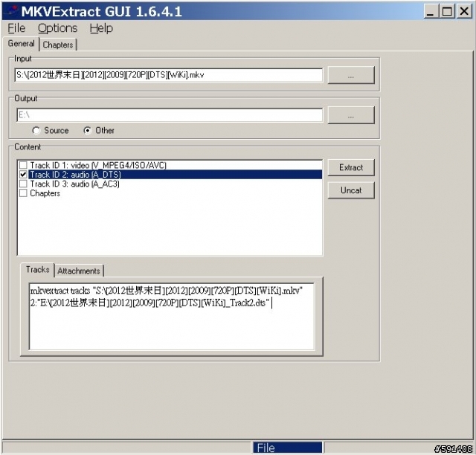Select Track ID 3: audio (A_AC3) row

tap(74, 184)
